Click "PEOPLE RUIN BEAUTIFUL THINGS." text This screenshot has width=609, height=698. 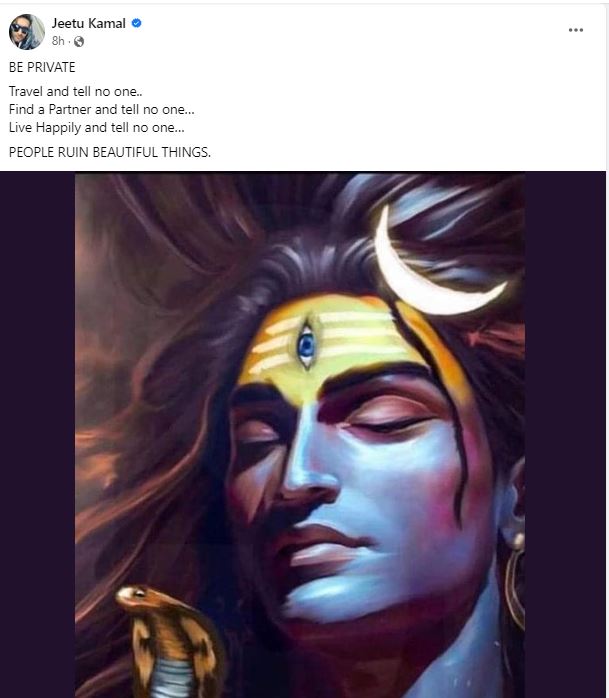(110, 152)
